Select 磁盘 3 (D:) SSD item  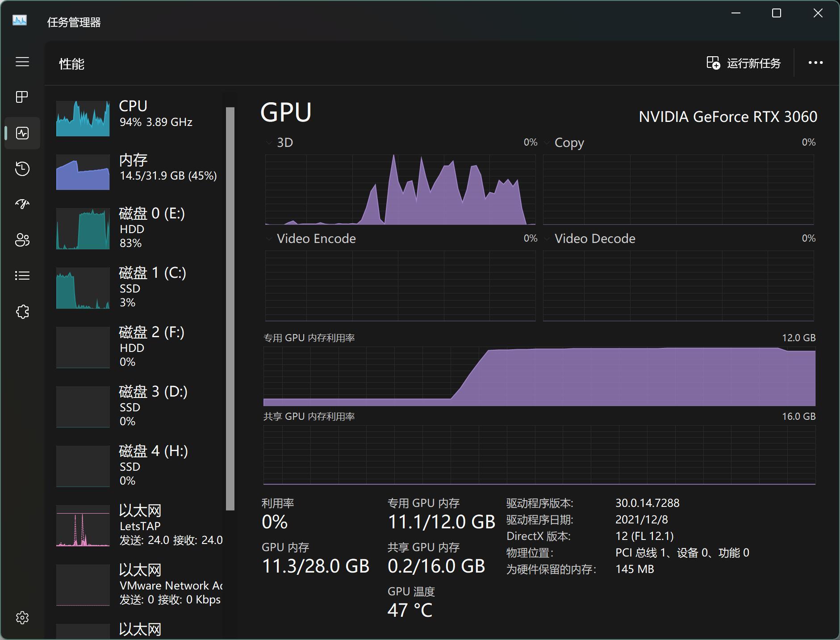pos(138,406)
